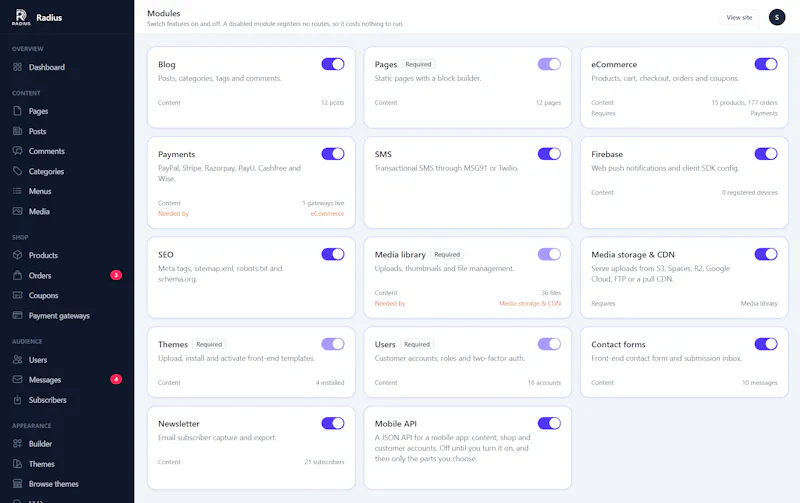
Task: Click '4 installed' in Themes card
Action: (x=330, y=383)
